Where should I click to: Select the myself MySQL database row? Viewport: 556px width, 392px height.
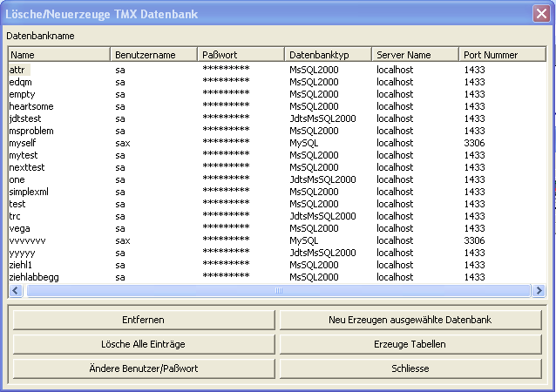pyautogui.click(x=23, y=142)
